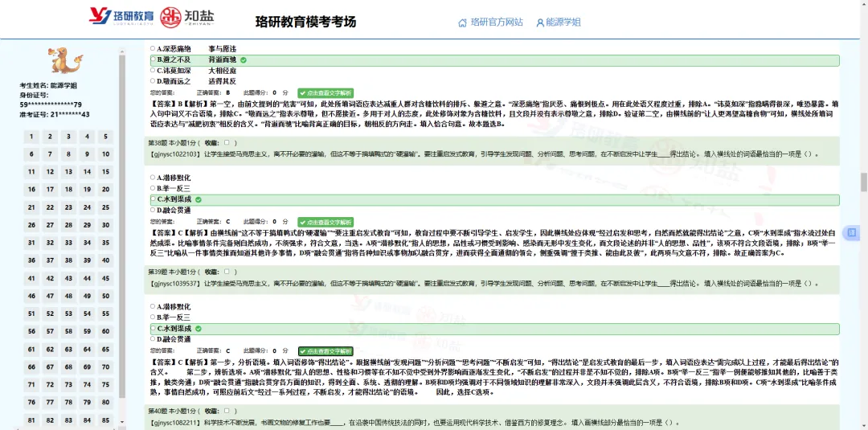
Task: Select option B.避之不及 背道而驰
Action: point(154,59)
